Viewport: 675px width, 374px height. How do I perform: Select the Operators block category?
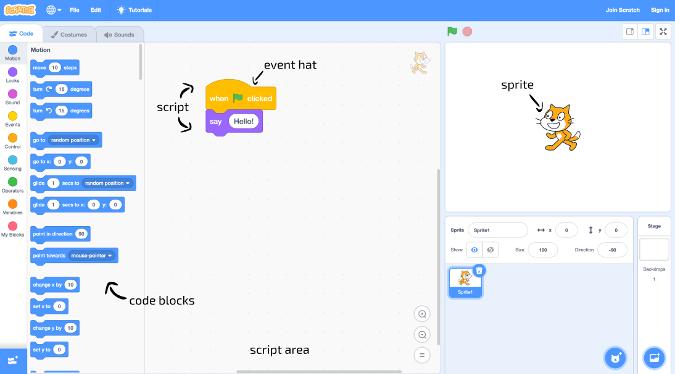12,185
